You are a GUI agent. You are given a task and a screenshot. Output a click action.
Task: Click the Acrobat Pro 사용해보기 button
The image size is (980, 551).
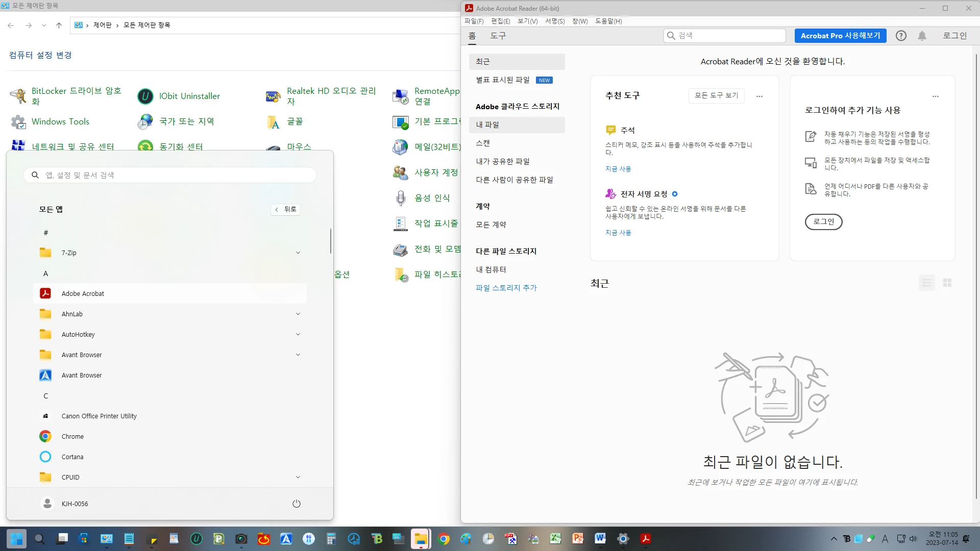click(840, 36)
